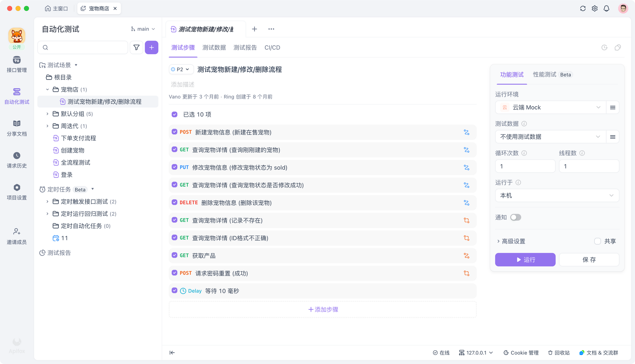This screenshot has width=635, height=364.
Task: Click the notification bell icon
Action: 606,9
